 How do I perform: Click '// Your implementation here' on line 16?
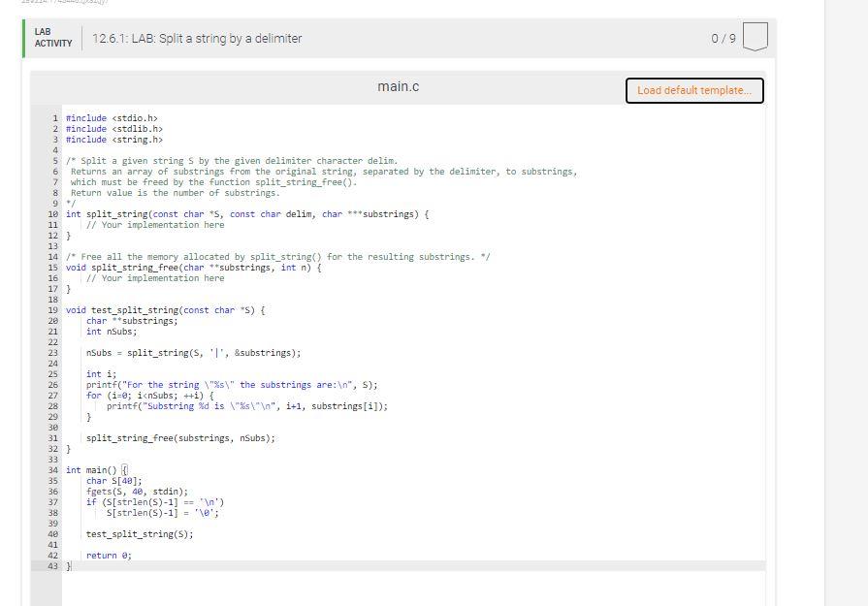pos(155,278)
